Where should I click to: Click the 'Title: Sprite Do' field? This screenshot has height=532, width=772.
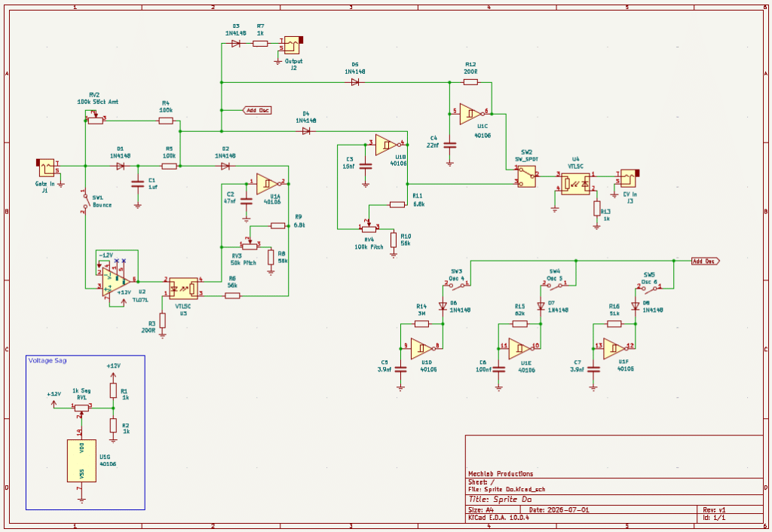pos(500,499)
